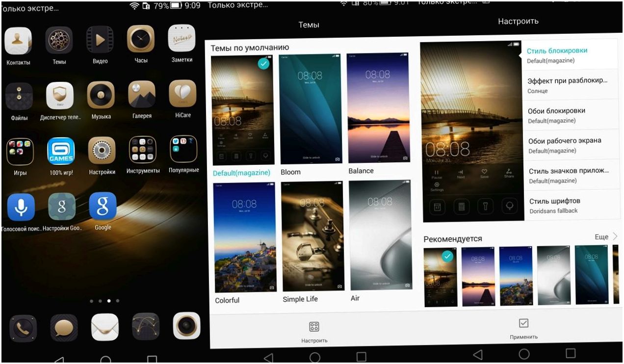Open Обои рабочего экрана setting
This screenshot has width=624, height=364.
point(571,145)
